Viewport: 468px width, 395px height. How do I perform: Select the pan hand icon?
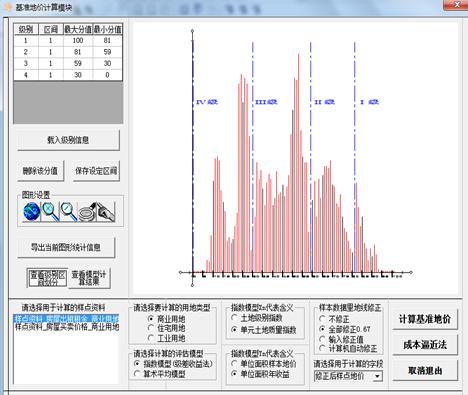click(106, 212)
